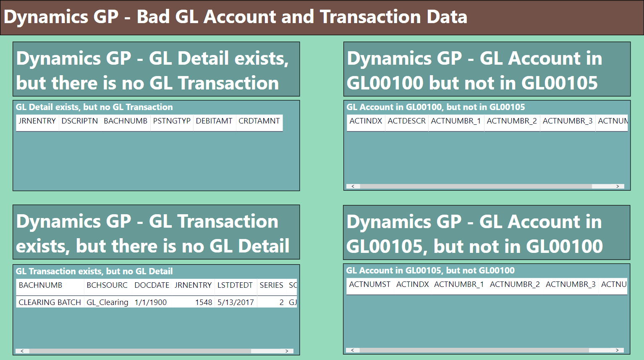This screenshot has height=360, width=644.
Task: Click scroll-right arrow in no GL Detail table
Action: point(287,351)
